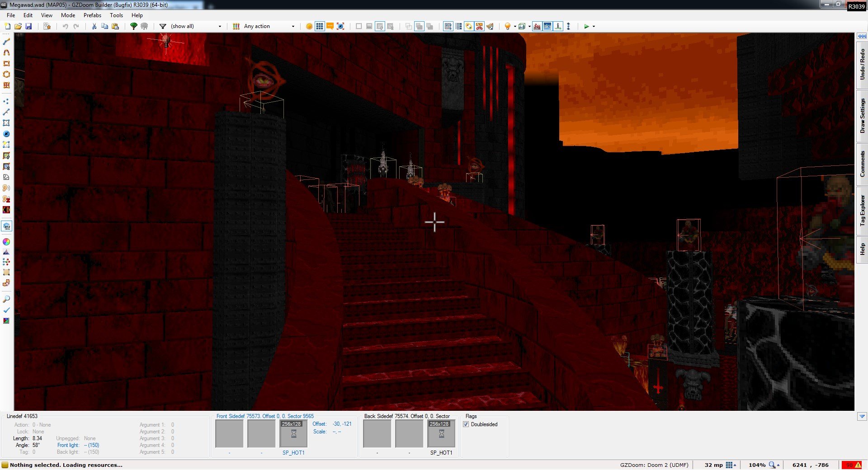Open Sound Propagation mode ear icon
Image resolution: width=868 pixels, height=470 pixels.
pyautogui.click(x=6, y=188)
